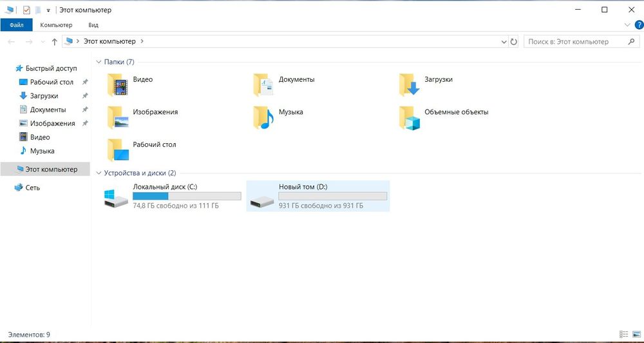Select the Локальный диск (C:) drive icon
Image resolution: width=644 pixels, height=343 pixels.
coord(116,197)
